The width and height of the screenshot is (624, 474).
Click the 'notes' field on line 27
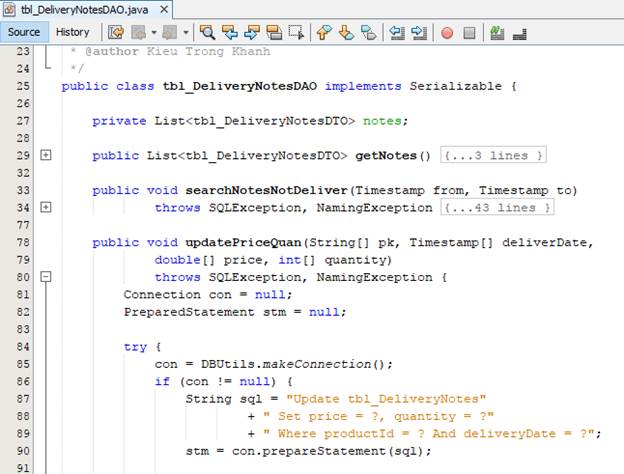(382, 121)
